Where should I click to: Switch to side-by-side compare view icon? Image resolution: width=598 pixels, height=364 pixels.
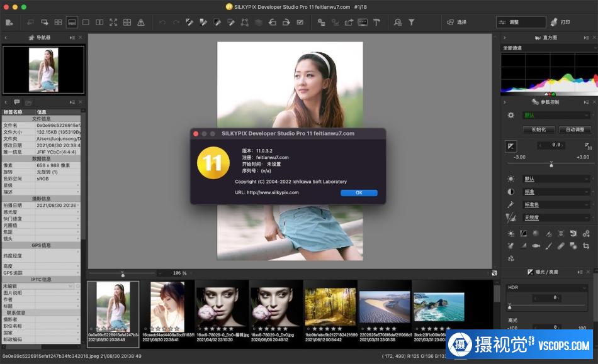[x=99, y=23]
